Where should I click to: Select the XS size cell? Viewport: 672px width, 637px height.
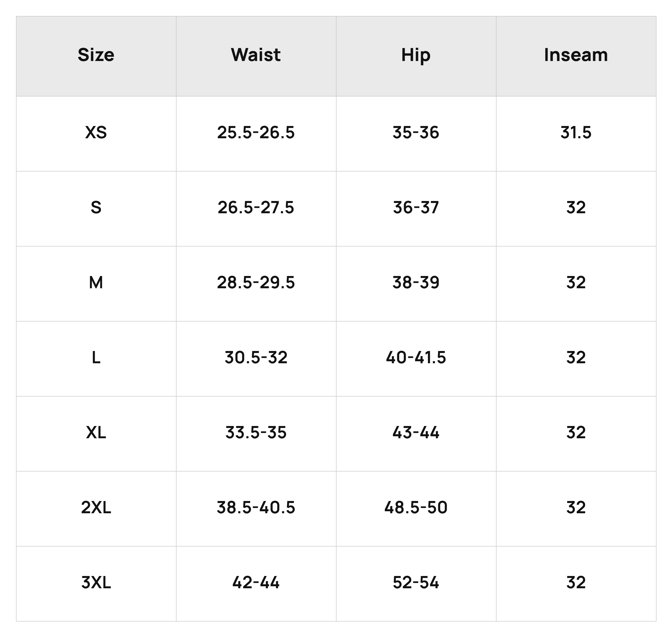click(96, 132)
